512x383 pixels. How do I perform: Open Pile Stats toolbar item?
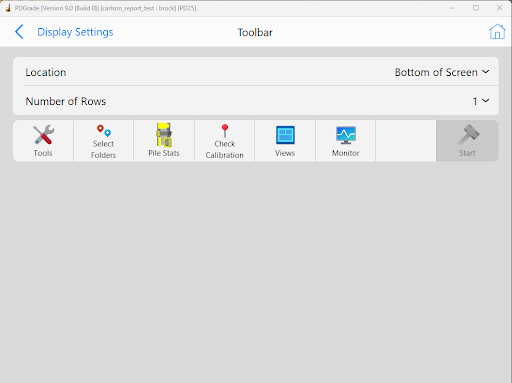164,141
